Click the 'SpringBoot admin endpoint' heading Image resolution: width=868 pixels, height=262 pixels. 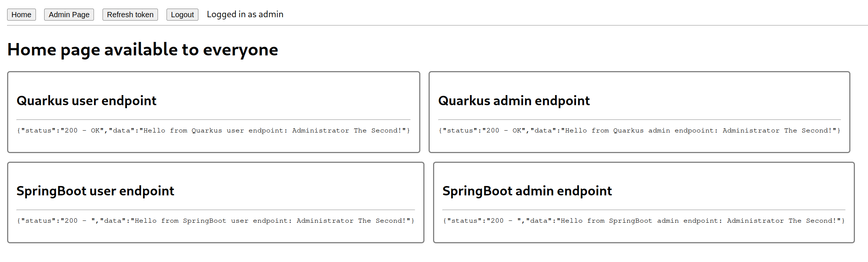(527, 191)
